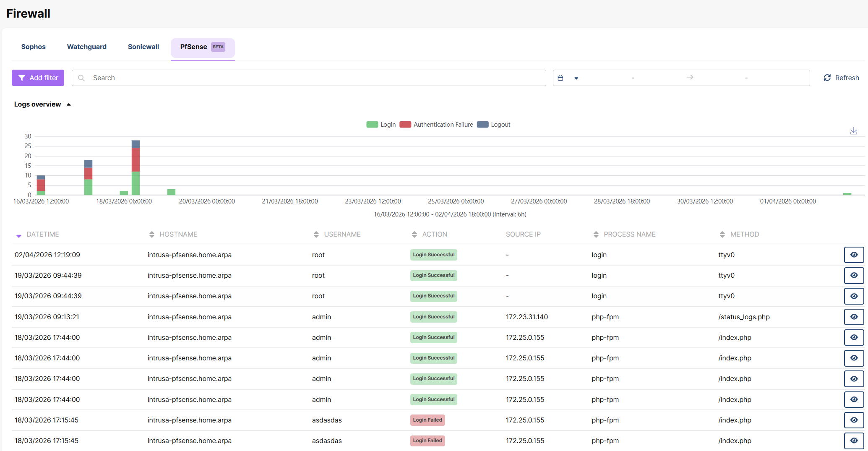View details of 02/04/2026 12:19:09 log
This screenshot has width=868, height=451.
(x=854, y=255)
